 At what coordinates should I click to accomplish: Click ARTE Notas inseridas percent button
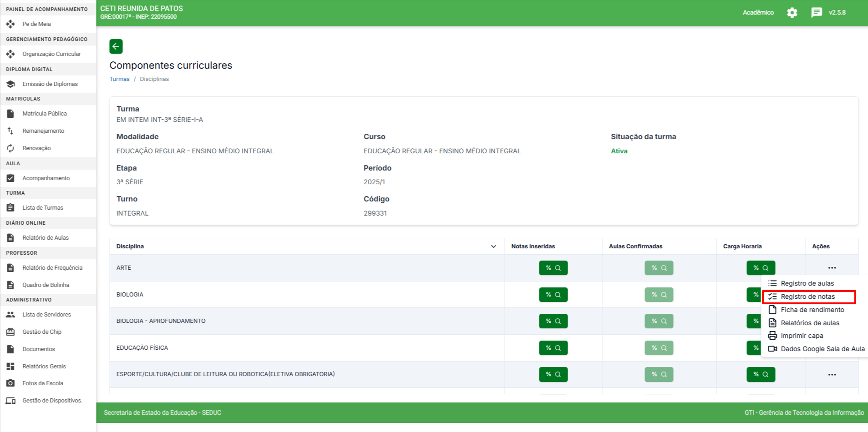(x=553, y=268)
